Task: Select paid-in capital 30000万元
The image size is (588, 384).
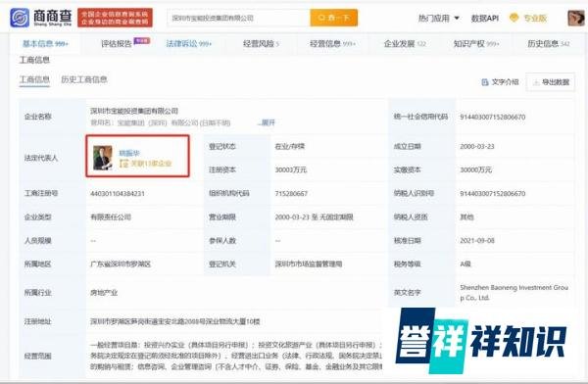Action: click(x=475, y=169)
